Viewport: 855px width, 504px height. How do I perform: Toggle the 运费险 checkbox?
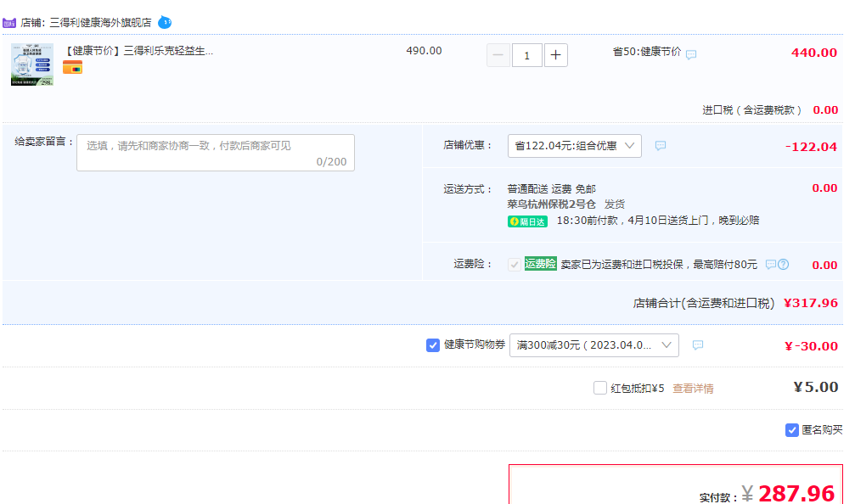(515, 265)
